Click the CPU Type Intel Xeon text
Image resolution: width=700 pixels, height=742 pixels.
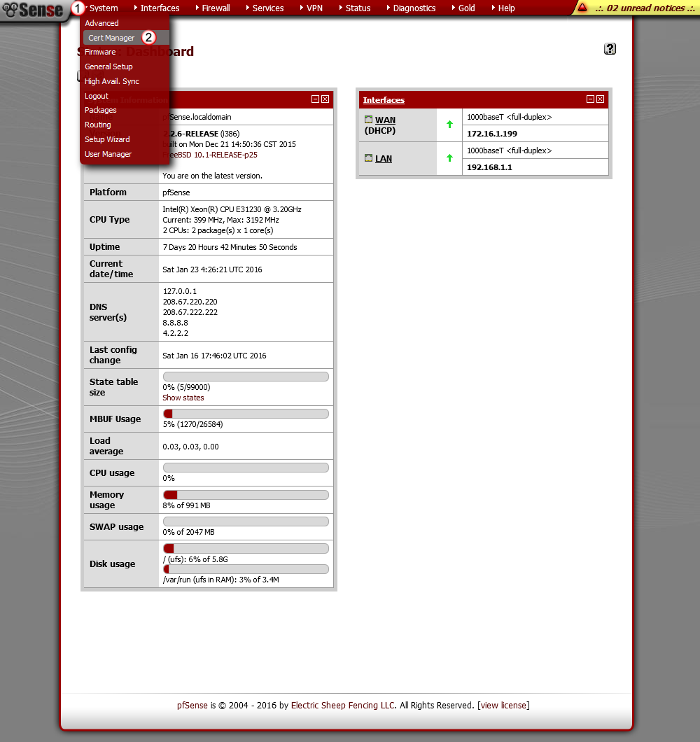pos(232,209)
